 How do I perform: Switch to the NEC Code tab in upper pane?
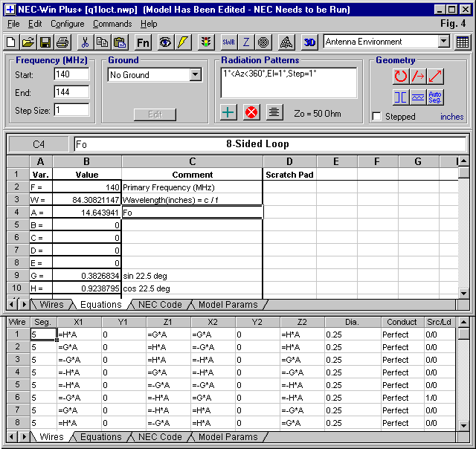point(160,304)
